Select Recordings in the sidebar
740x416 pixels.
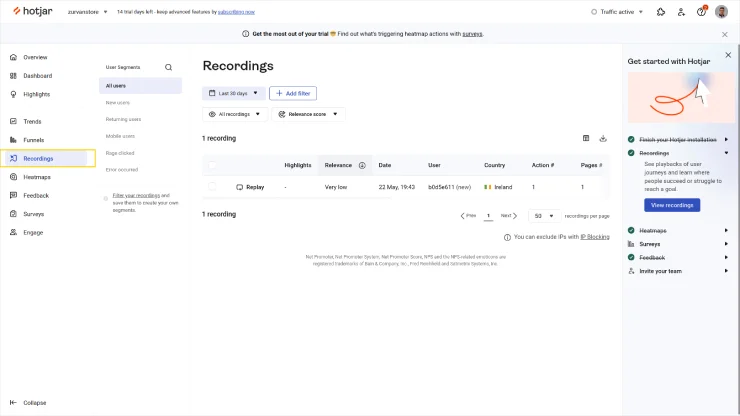47,158
